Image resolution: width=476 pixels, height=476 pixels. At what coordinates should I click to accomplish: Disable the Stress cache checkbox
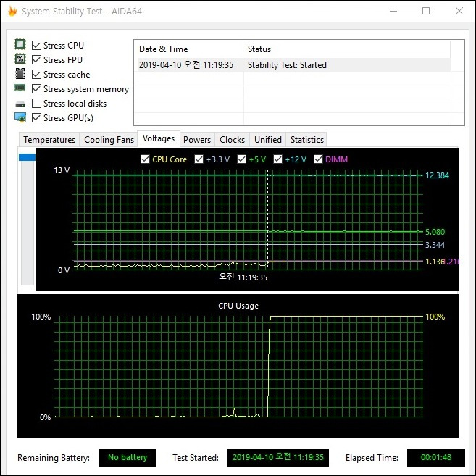coord(36,74)
